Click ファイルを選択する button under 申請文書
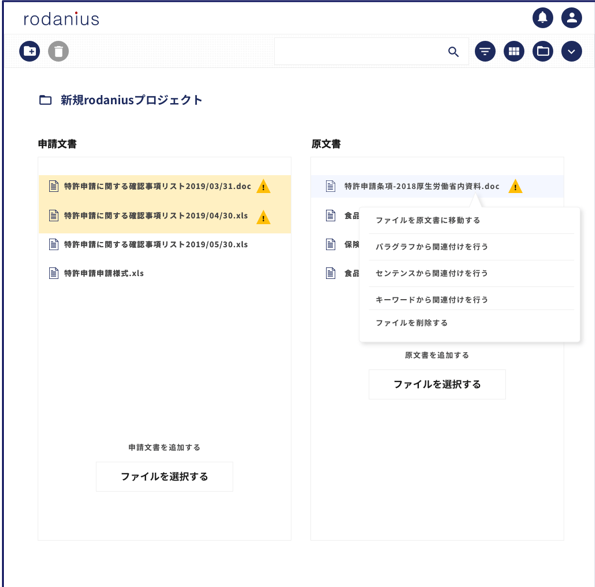The width and height of the screenshot is (595, 587). tap(164, 477)
